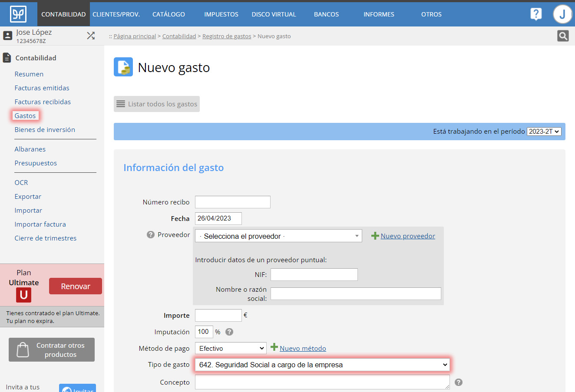Open the Importar sidebar link
This screenshot has width=575, height=392.
tap(28, 211)
